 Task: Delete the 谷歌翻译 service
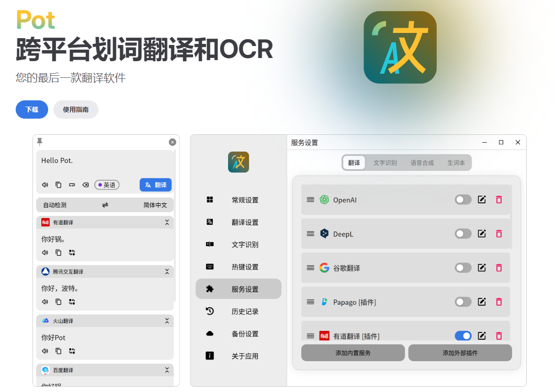pos(499,268)
